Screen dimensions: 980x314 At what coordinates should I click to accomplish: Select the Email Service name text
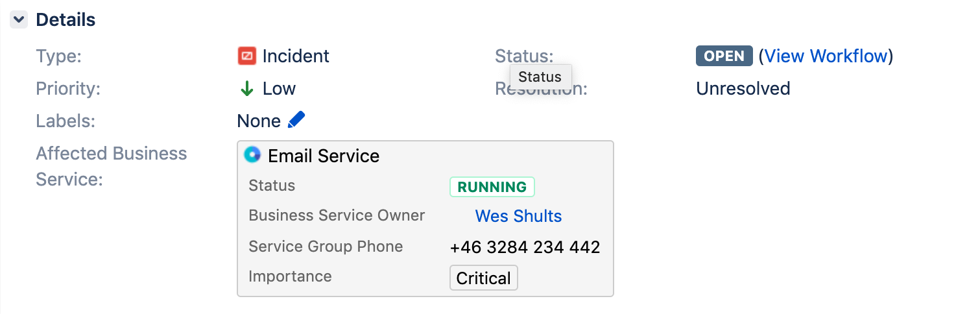point(324,156)
